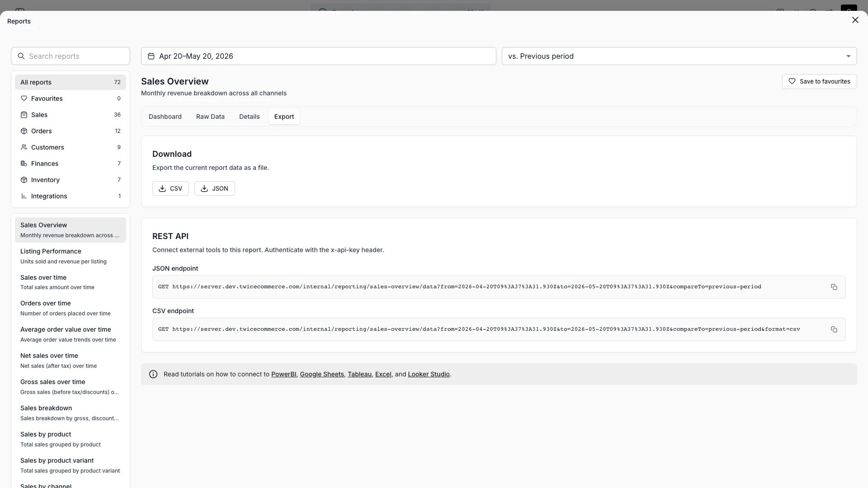Open Average order value over time report
The width and height of the screenshot is (868, 488).
71,334
